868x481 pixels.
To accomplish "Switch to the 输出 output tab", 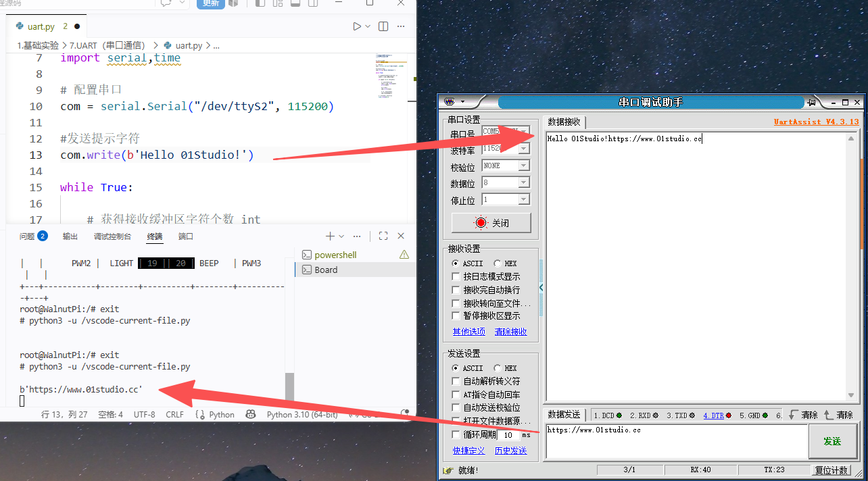I will [70, 236].
